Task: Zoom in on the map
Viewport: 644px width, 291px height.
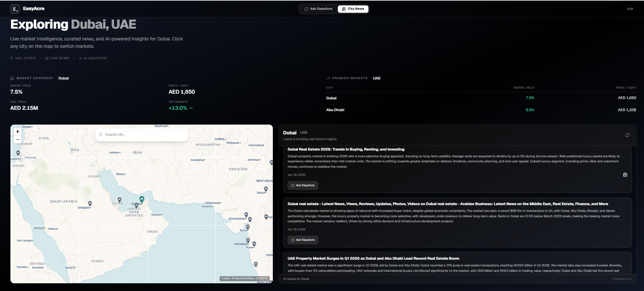Action: point(18,132)
